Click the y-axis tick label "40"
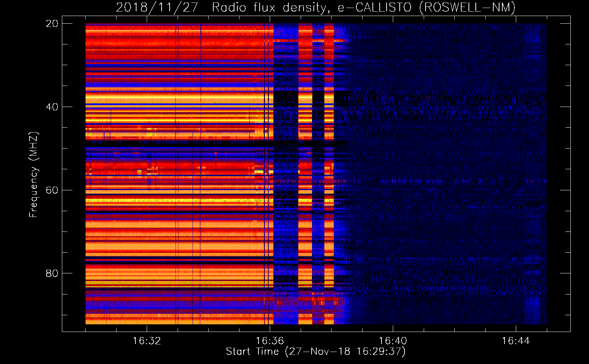This screenshot has width=589, height=364. tap(52, 107)
